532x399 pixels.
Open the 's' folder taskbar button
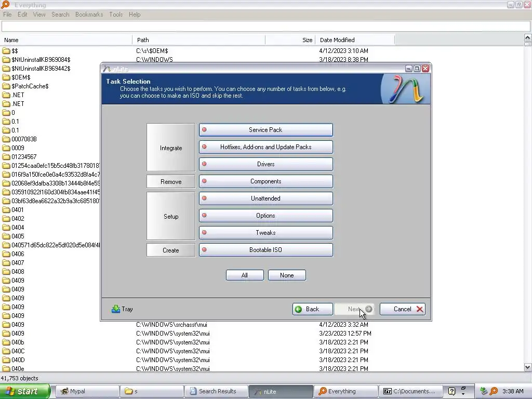coord(152,391)
